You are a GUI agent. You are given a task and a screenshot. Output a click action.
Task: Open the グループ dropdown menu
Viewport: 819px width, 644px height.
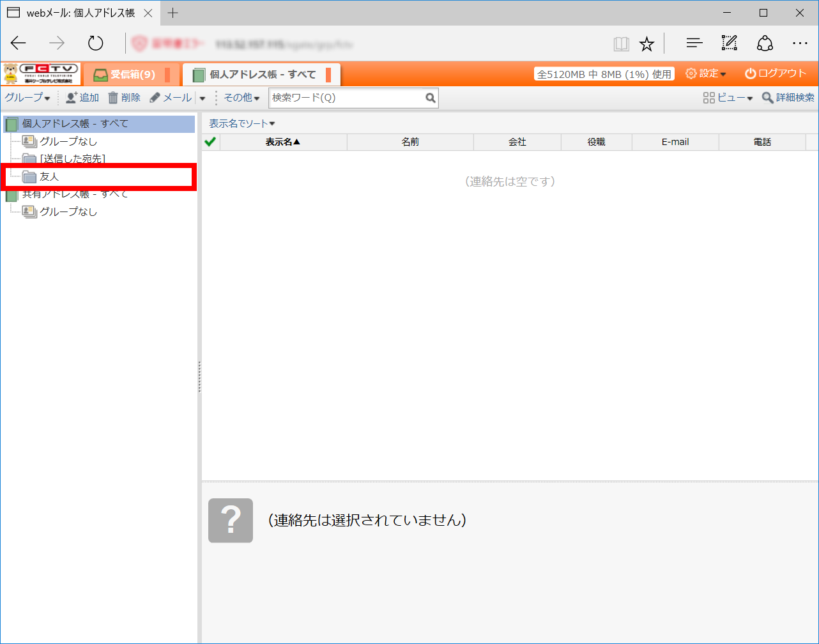[27, 98]
